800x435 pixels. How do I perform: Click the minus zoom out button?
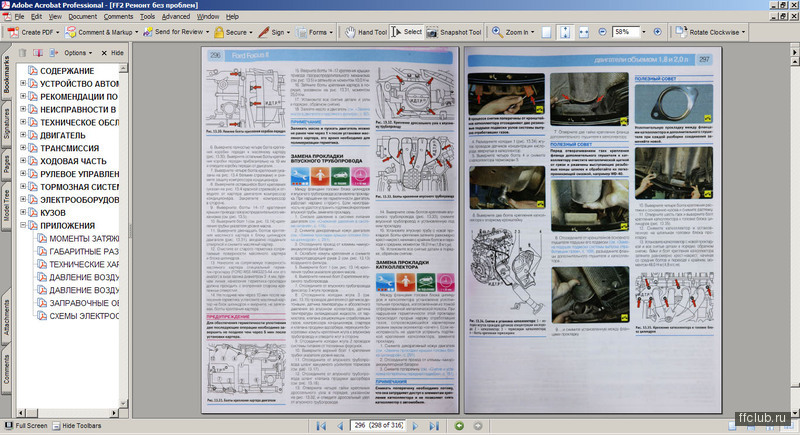pyautogui.click(x=602, y=32)
